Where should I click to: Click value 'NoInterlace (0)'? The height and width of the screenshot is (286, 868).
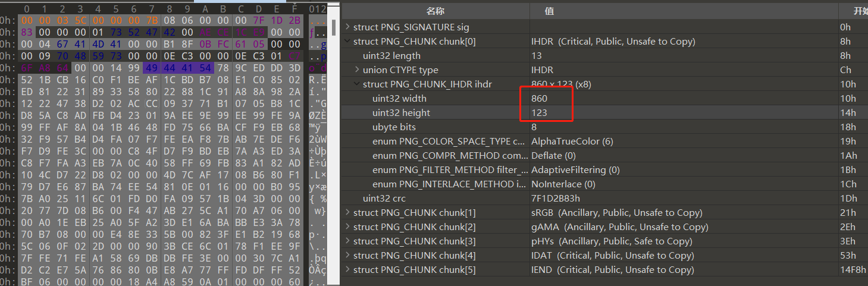pos(563,184)
